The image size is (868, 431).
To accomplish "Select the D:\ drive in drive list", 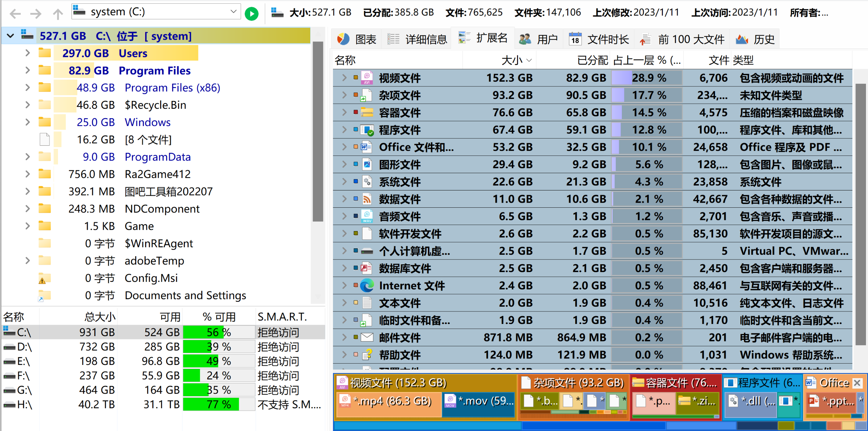I will point(24,347).
